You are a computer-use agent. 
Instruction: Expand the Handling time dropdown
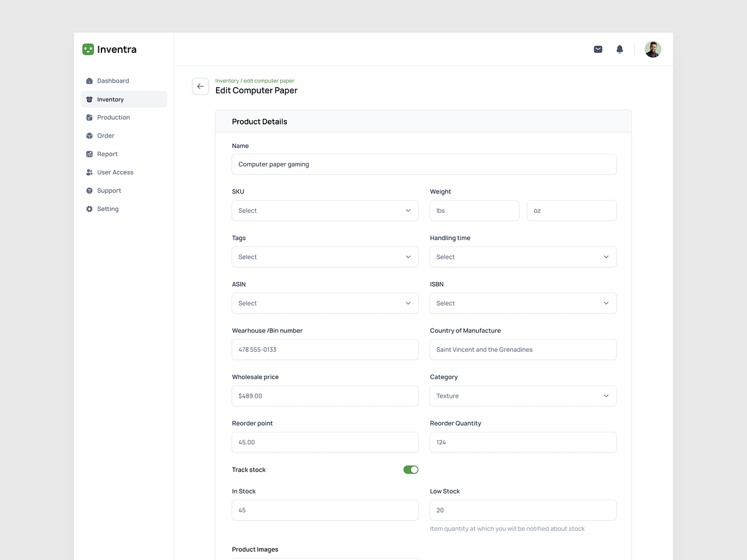pyautogui.click(x=523, y=257)
